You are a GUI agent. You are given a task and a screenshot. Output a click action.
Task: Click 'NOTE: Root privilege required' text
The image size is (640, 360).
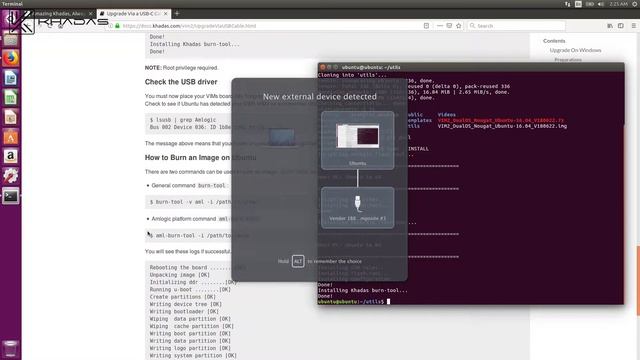(x=181, y=68)
